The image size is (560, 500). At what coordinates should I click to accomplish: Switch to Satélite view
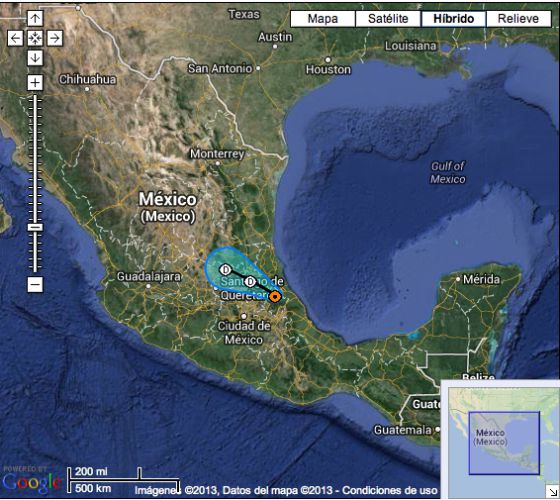coord(388,19)
